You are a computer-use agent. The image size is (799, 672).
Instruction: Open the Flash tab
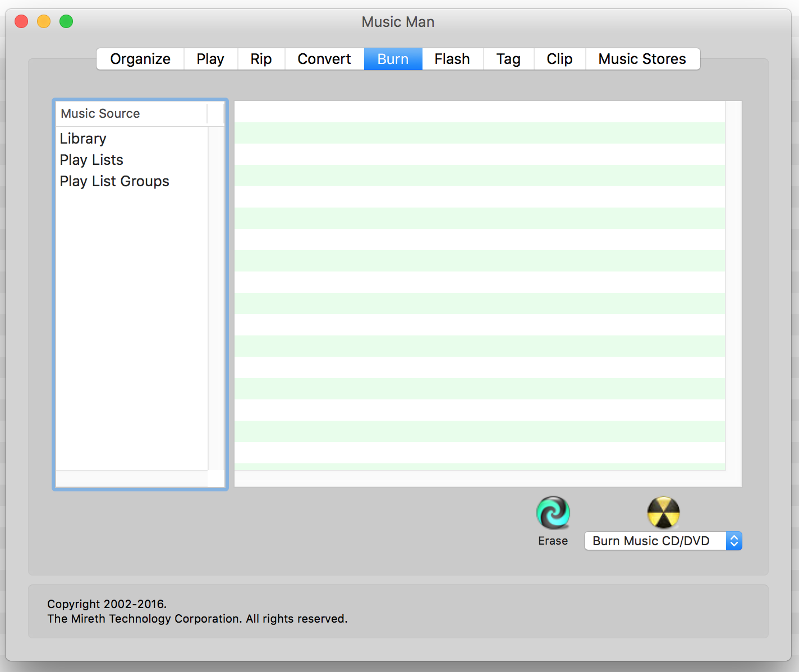pos(452,59)
